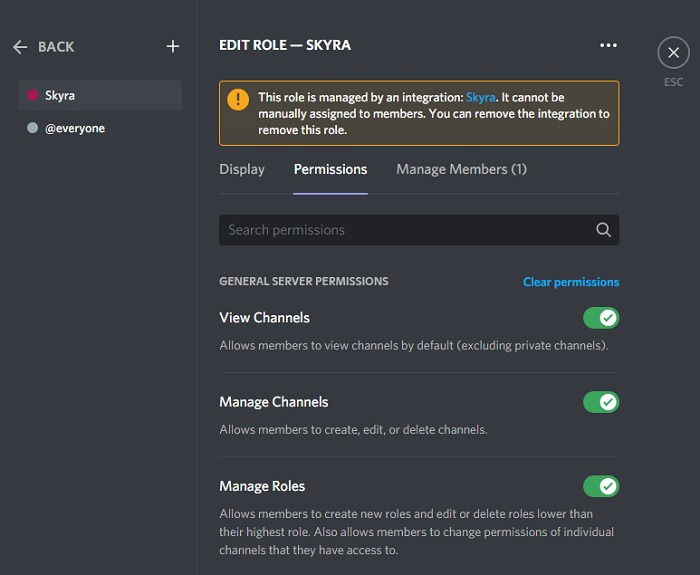
Task: Select the Permissions tab
Action: (330, 169)
